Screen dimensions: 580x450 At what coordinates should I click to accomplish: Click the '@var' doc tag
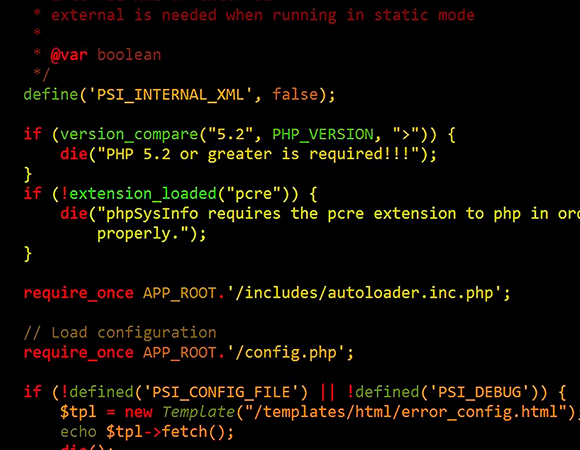(69, 55)
